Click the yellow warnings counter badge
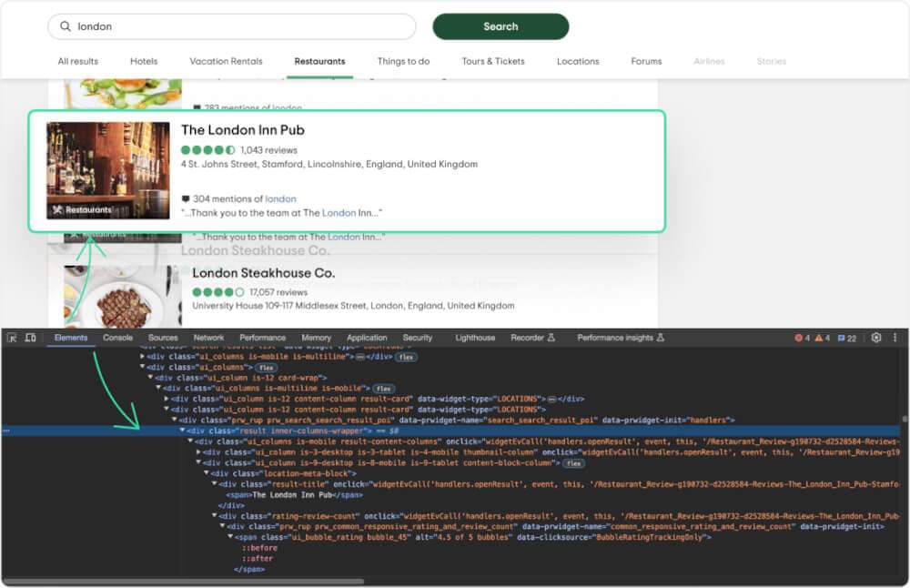Screen dimensions: 910x588 [821, 336]
